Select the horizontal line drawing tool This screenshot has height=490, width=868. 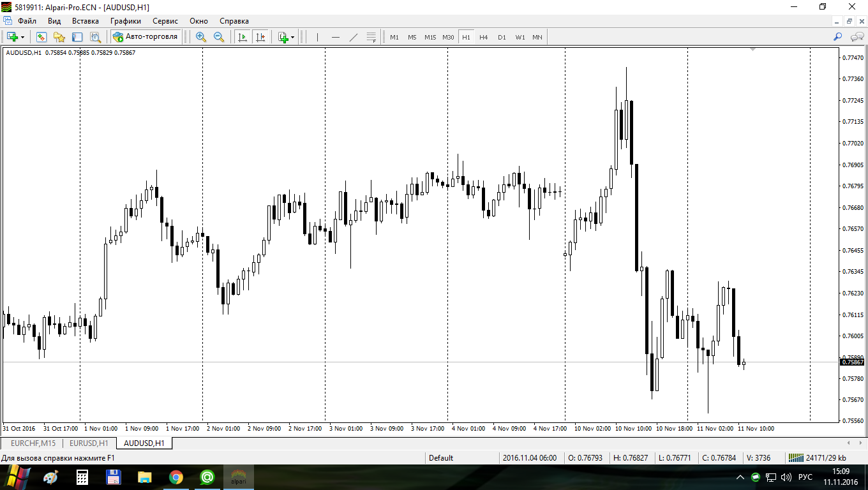coord(335,37)
